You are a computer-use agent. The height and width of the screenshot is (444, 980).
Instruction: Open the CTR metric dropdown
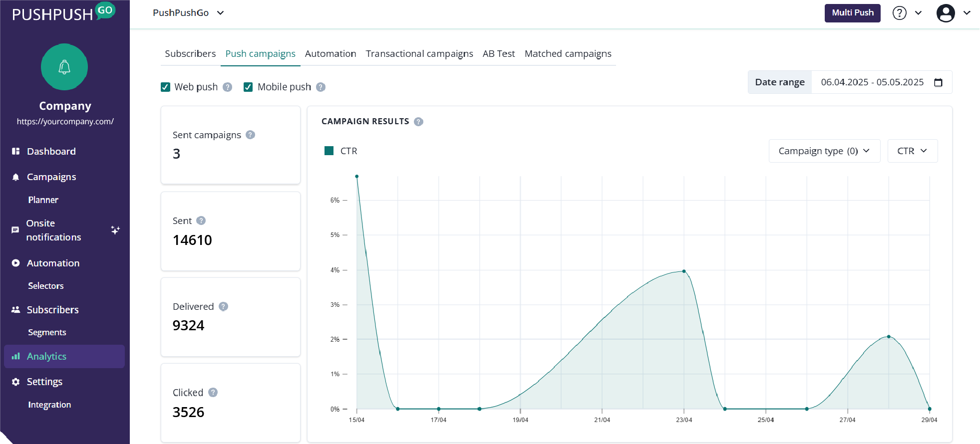912,151
